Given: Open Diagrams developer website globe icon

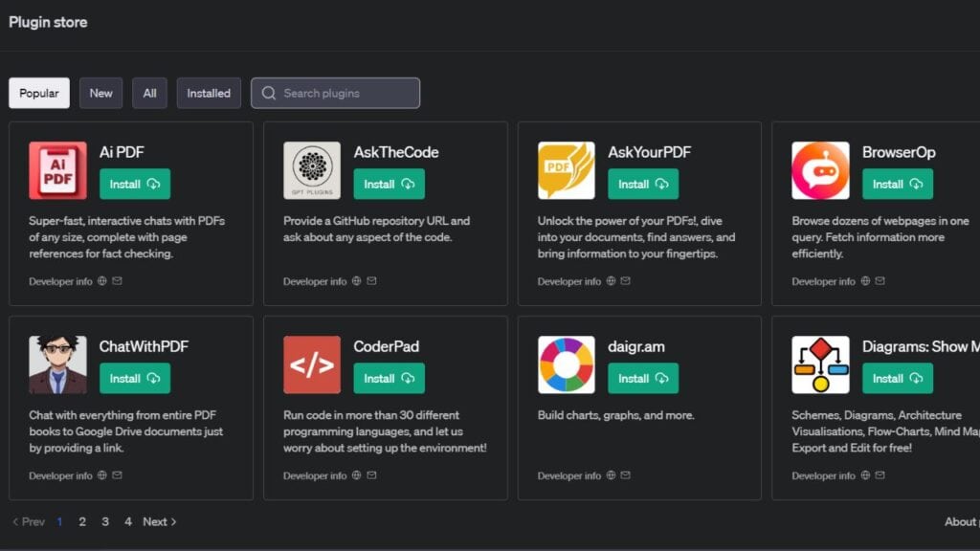Looking at the screenshot, I should point(865,475).
